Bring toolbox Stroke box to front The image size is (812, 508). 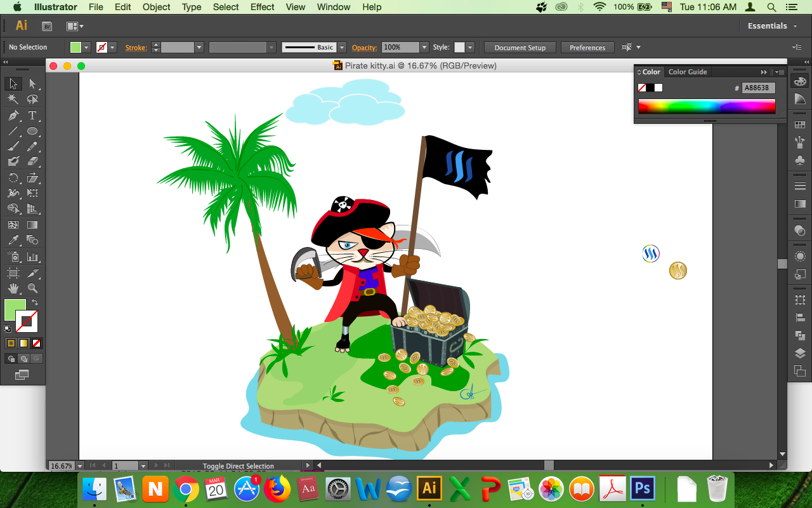tap(27, 322)
